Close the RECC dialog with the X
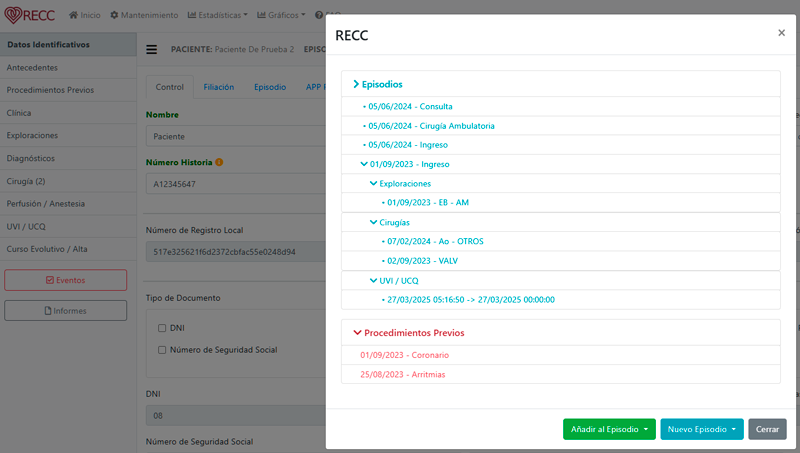Viewport: 800px width, 453px height. [781, 33]
